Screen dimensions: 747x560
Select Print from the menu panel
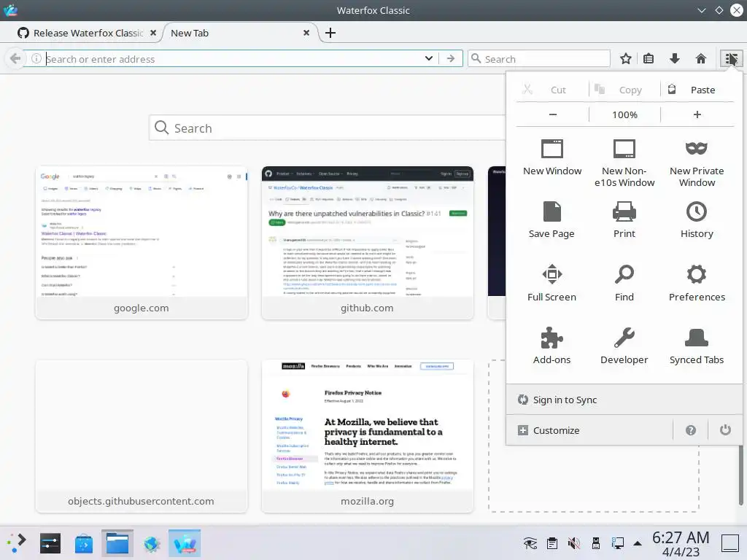point(624,220)
